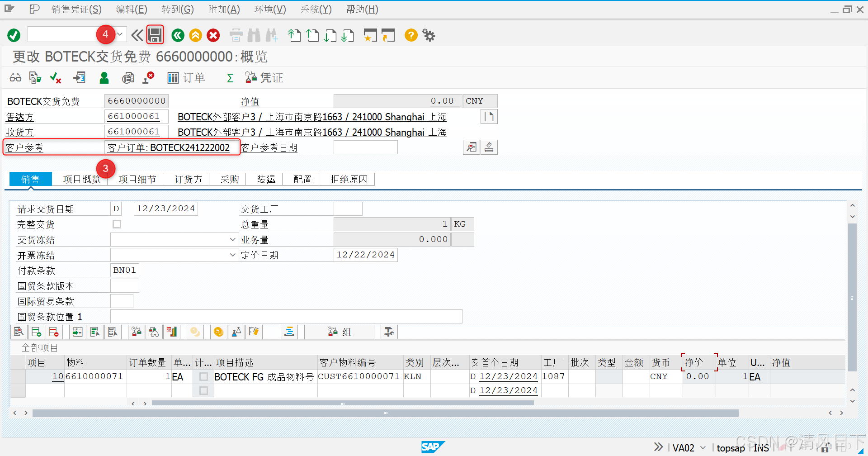Switch to display mode via glasses icon

[15, 77]
